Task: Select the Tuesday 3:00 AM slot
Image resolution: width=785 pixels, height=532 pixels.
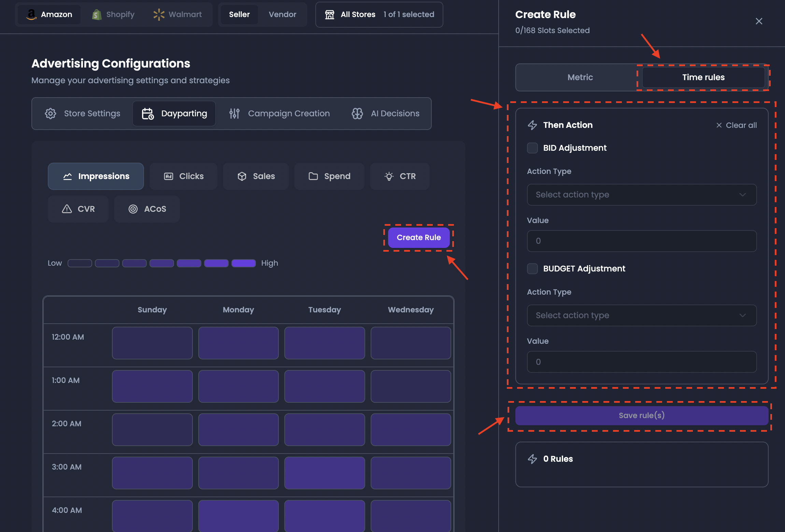Action: pos(325,473)
